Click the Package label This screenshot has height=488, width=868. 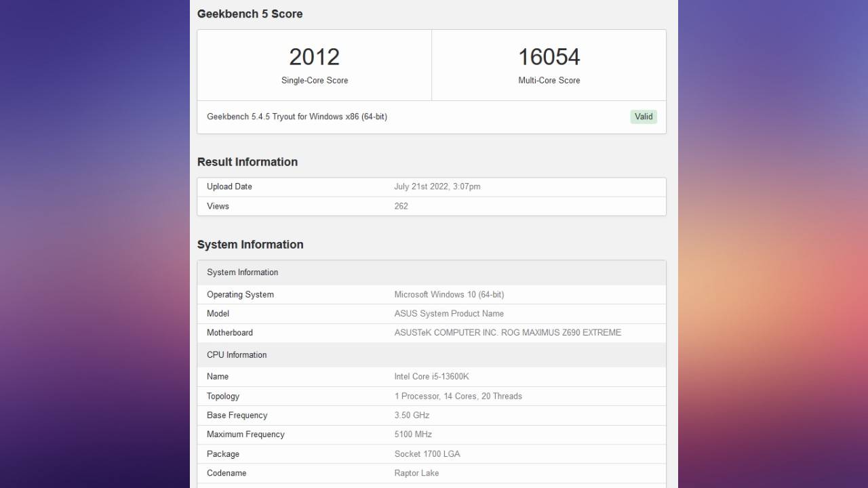point(223,454)
